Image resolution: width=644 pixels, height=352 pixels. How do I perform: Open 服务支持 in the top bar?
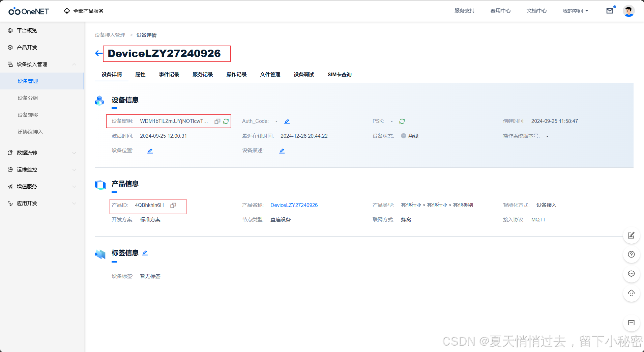465,11
